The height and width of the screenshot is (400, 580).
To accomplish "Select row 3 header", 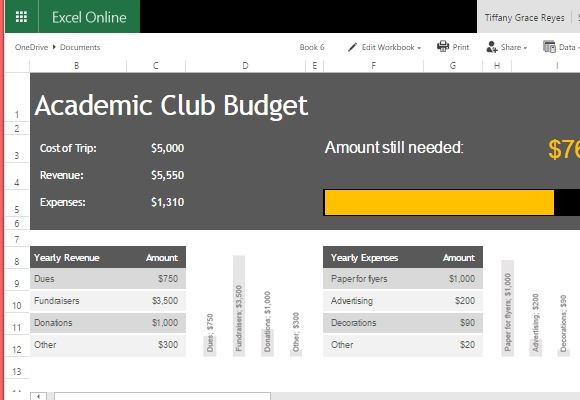I will (x=17, y=149).
